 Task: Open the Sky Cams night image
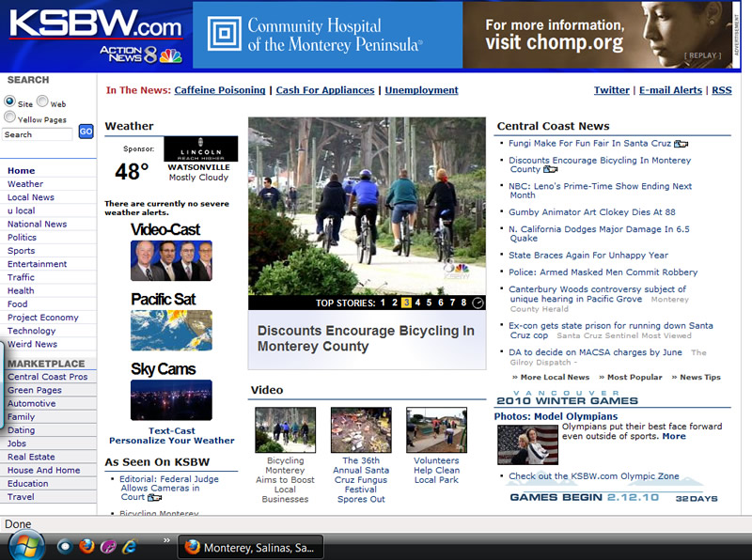click(171, 399)
